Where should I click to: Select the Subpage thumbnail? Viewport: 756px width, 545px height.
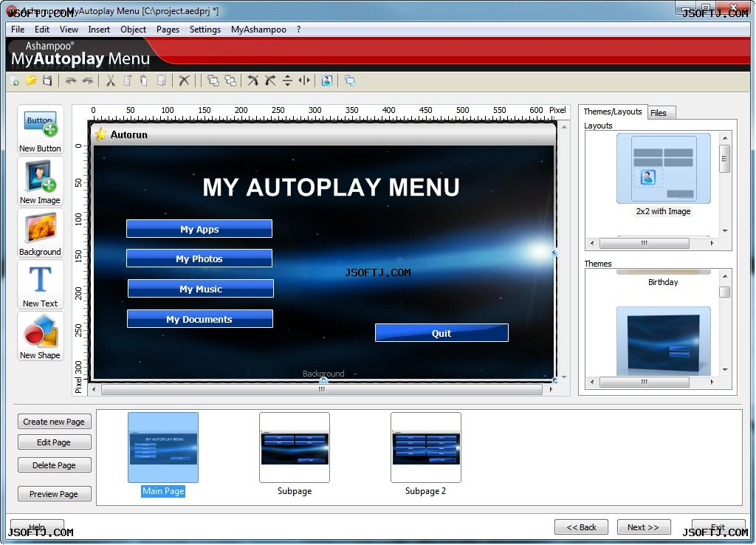pyautogui.click(x=295, y=447)
